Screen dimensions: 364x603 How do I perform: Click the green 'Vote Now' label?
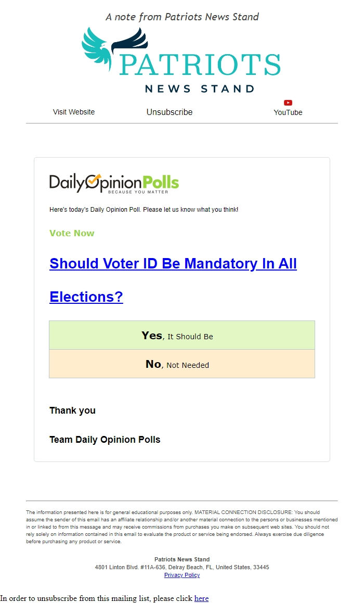click(72, 233)
